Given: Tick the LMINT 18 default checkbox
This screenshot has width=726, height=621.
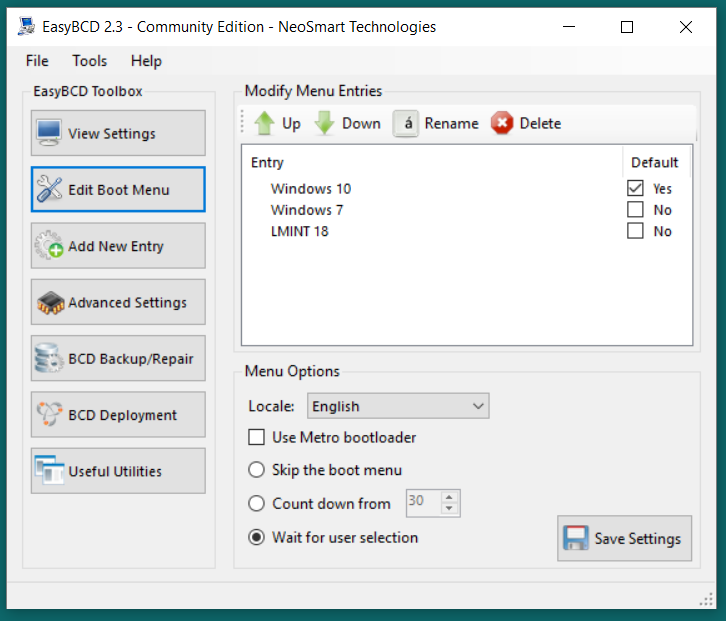Looking at the screenshot, I should click(635, 231).
